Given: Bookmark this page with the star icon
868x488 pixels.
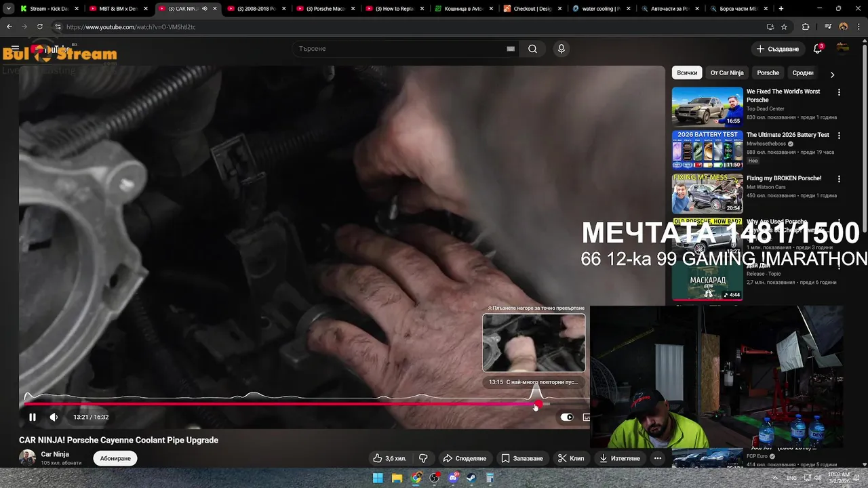Looking at the screenshot, I should point(784,27).
